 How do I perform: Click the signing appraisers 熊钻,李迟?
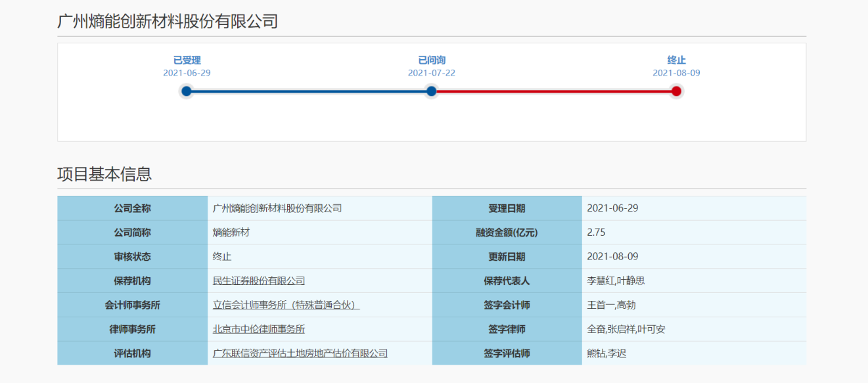[x=604, y=353]
